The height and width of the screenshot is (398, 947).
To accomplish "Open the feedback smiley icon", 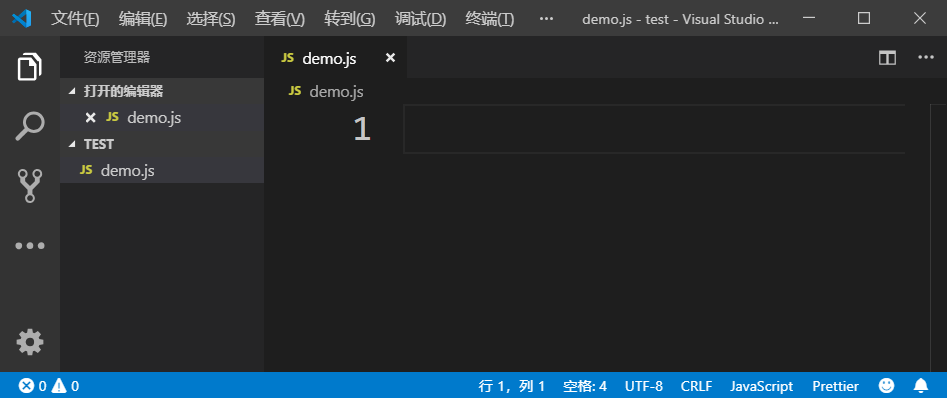I will pos(886,385).
